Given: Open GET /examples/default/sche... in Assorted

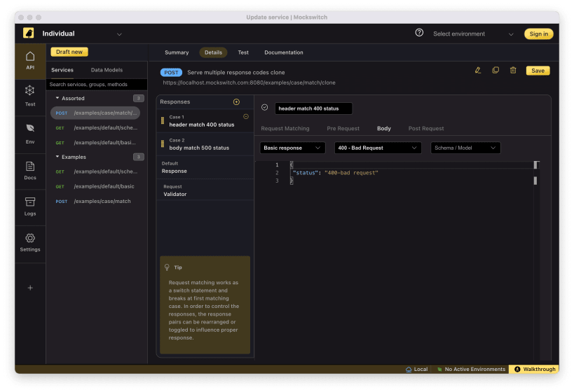Looking at the screenshot, I should pyautogui.click(x=97, y=127).
